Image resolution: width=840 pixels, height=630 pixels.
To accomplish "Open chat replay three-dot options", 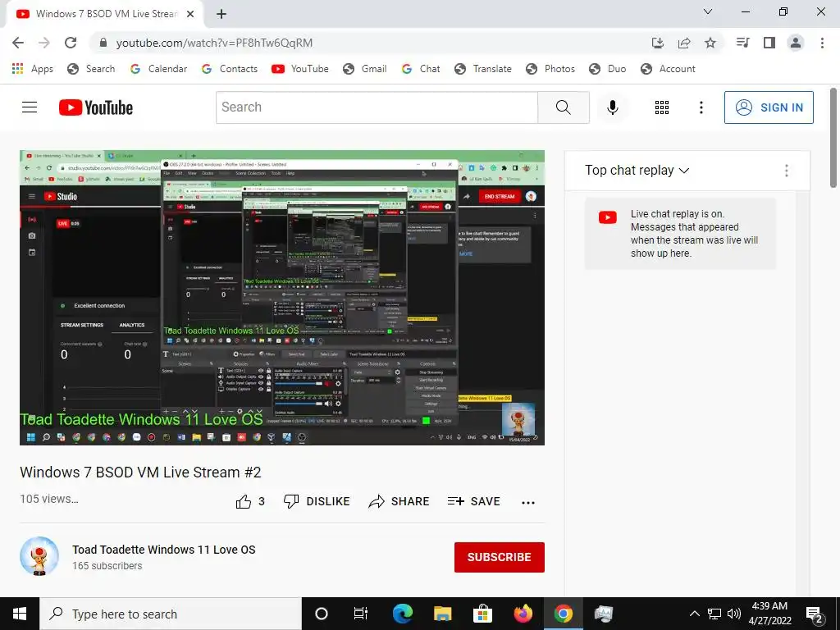I will coord(787,171).
